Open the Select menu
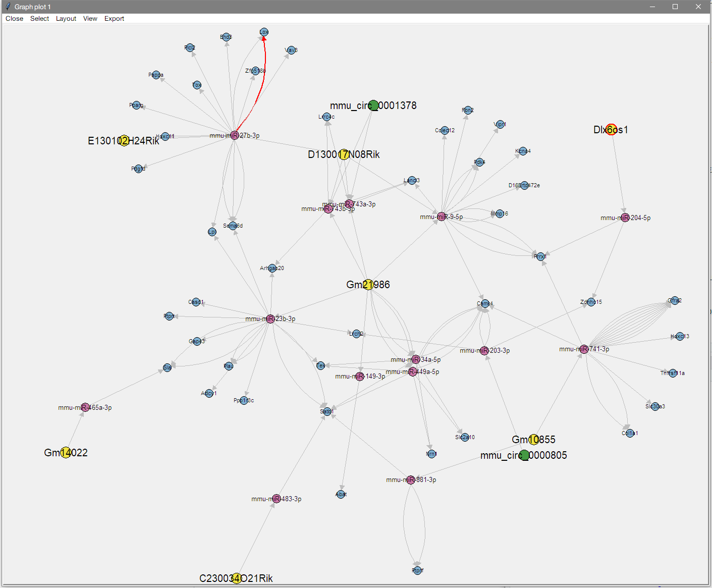Image resolution: width=712 pixels, height=588 pixels. (39, 19)
